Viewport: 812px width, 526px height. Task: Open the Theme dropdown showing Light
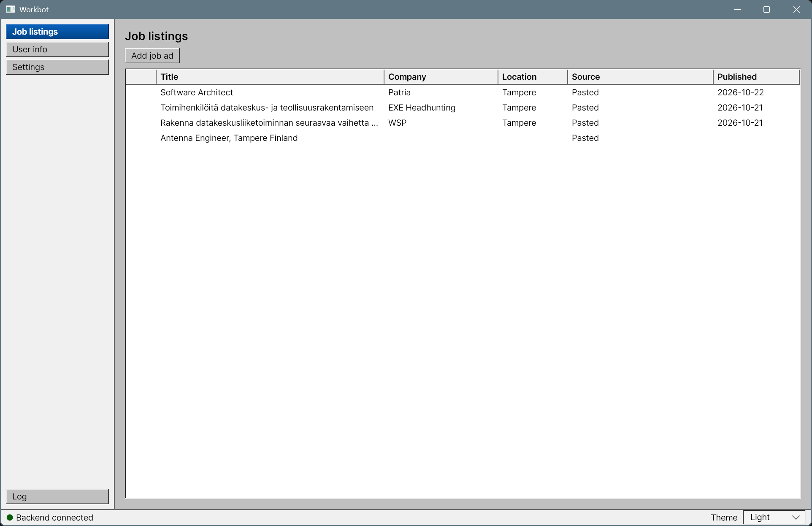[x=774, y=517]
